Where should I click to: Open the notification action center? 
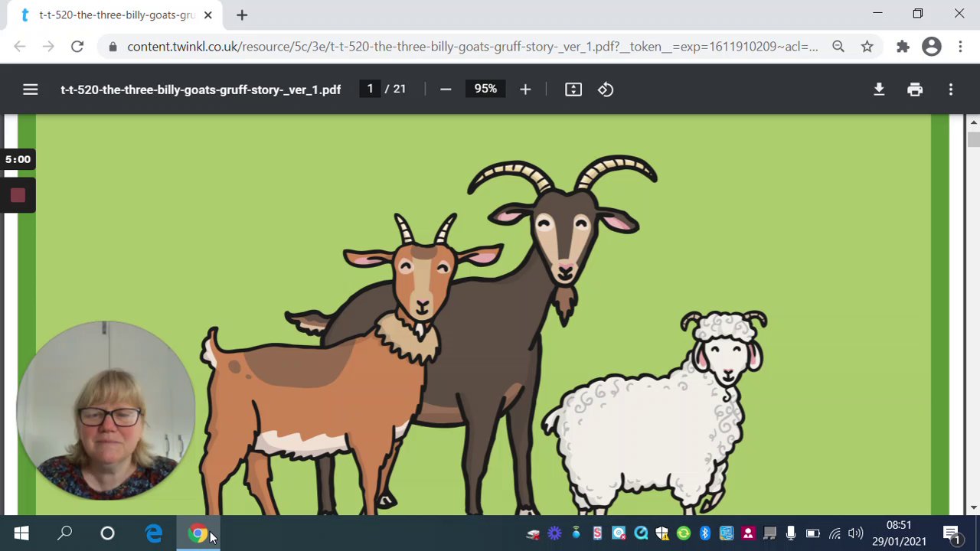[952, 533]
